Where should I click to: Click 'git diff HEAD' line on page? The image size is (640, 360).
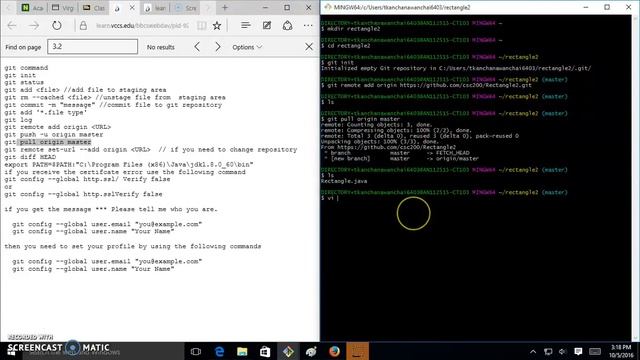pos(30,157)
